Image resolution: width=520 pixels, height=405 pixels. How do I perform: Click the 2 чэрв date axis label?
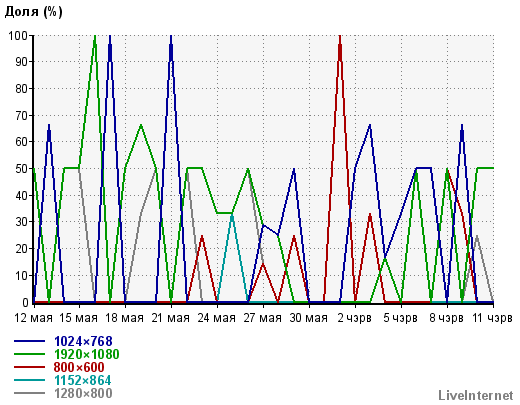(x=355, y=318)
